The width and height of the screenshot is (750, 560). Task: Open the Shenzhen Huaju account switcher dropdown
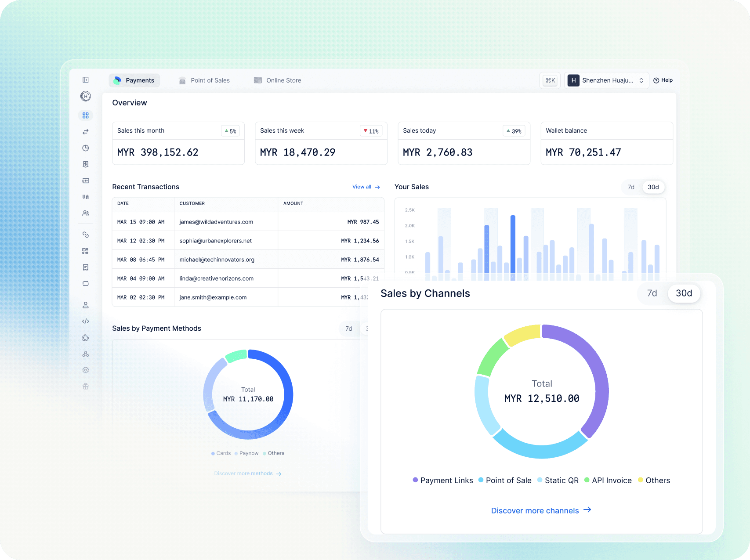606,80
